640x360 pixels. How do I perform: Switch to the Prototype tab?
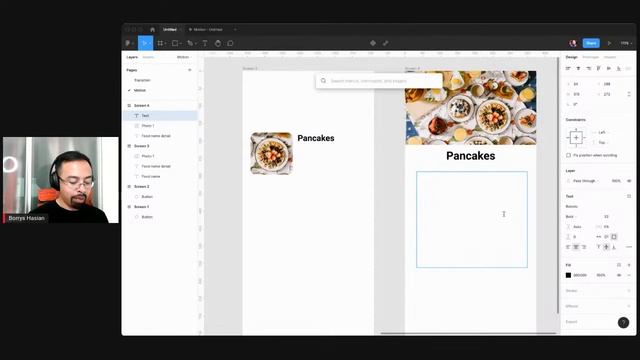pyautogui.click(x=591, y=57)
